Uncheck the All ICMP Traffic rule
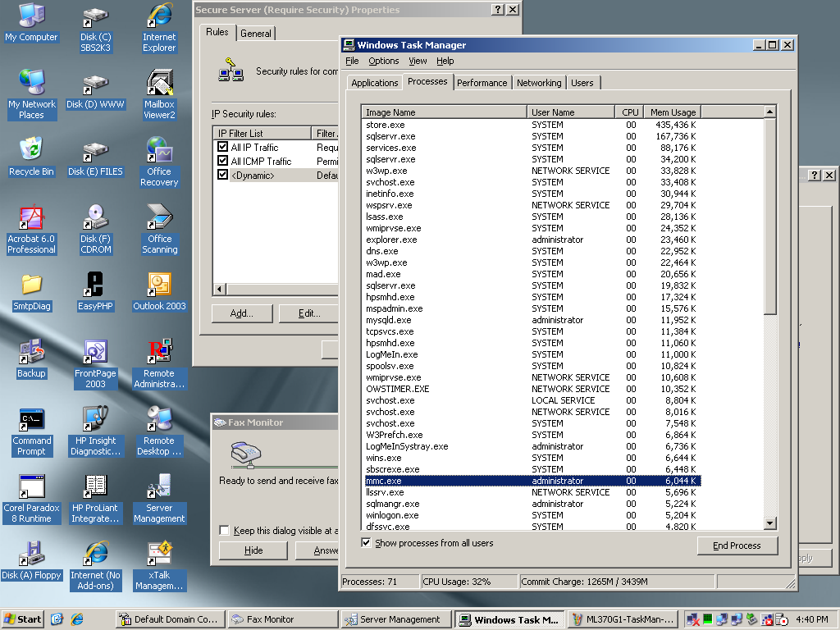Image resolution: width=840 pixels, height=630 pixels. tap(223, 161)
